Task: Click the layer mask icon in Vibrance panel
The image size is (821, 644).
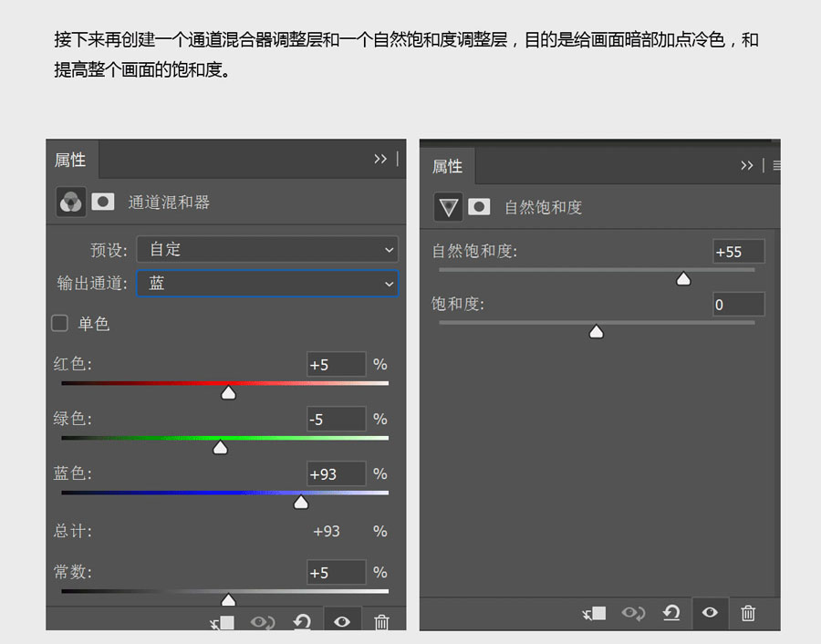Action: click(480, 207)
